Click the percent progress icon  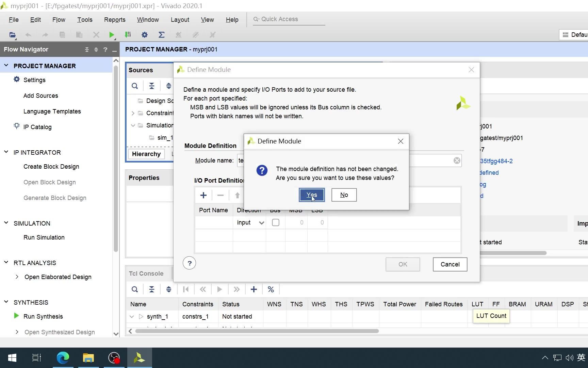271,289
